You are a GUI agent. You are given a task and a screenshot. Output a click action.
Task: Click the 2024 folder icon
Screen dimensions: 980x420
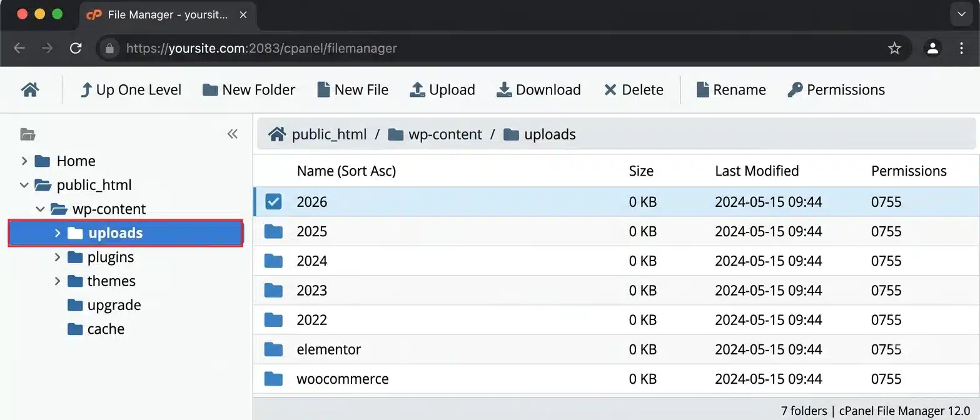pos(273,261)
